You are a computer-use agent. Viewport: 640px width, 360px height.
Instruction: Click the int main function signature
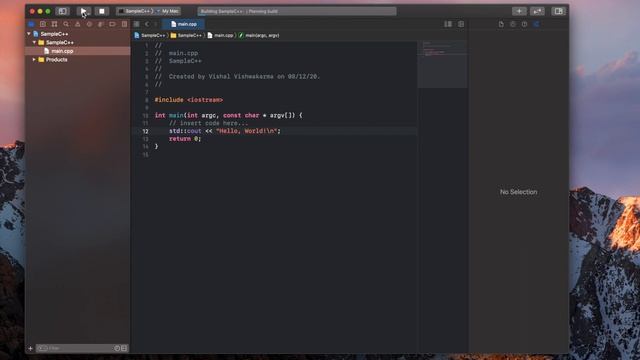pos(228,116)
